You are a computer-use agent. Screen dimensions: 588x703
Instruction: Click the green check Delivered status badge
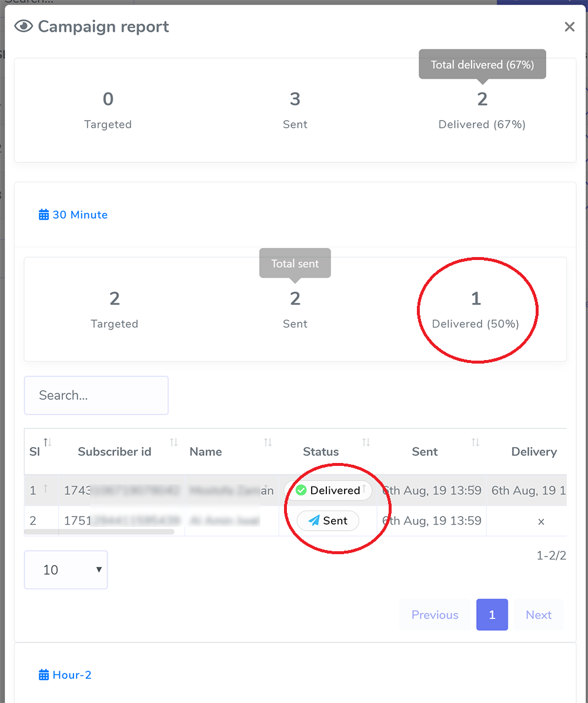pyautogui.click(x=328, y=490)
